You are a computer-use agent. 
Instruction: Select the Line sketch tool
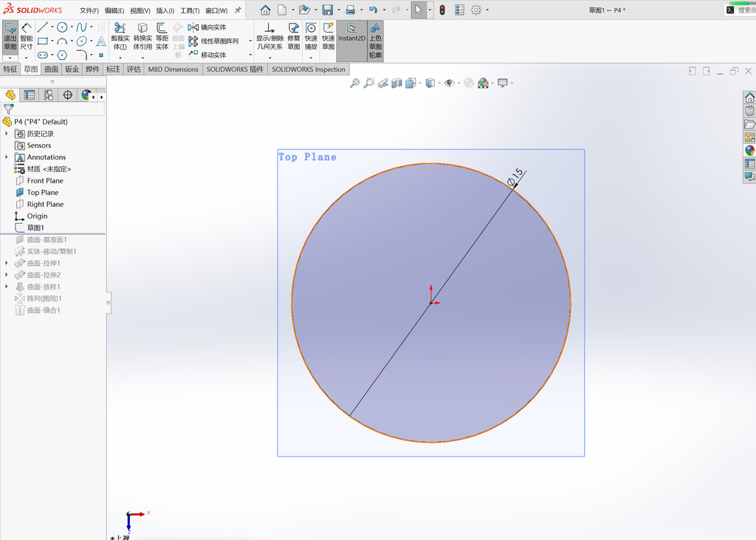[x=42, y=27]
